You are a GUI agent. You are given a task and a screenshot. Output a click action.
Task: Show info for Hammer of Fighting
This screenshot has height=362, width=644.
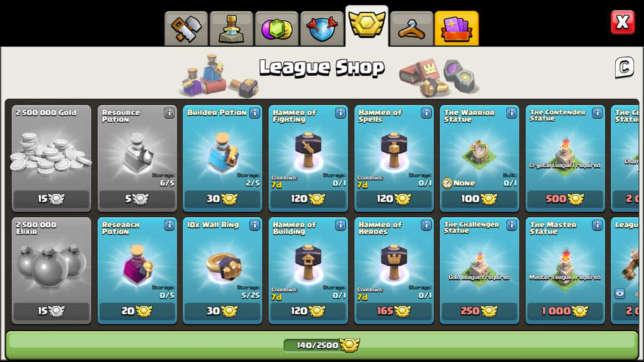point(341,113)
